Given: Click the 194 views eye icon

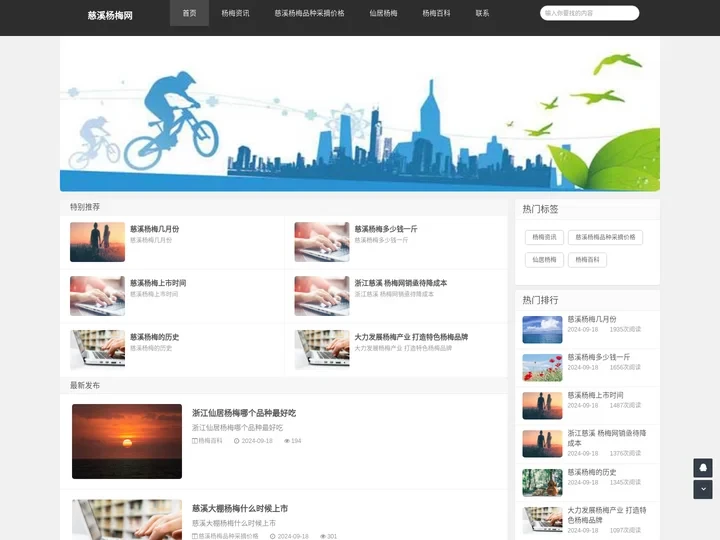Looking at the screenshot, I should coord(287,441).
